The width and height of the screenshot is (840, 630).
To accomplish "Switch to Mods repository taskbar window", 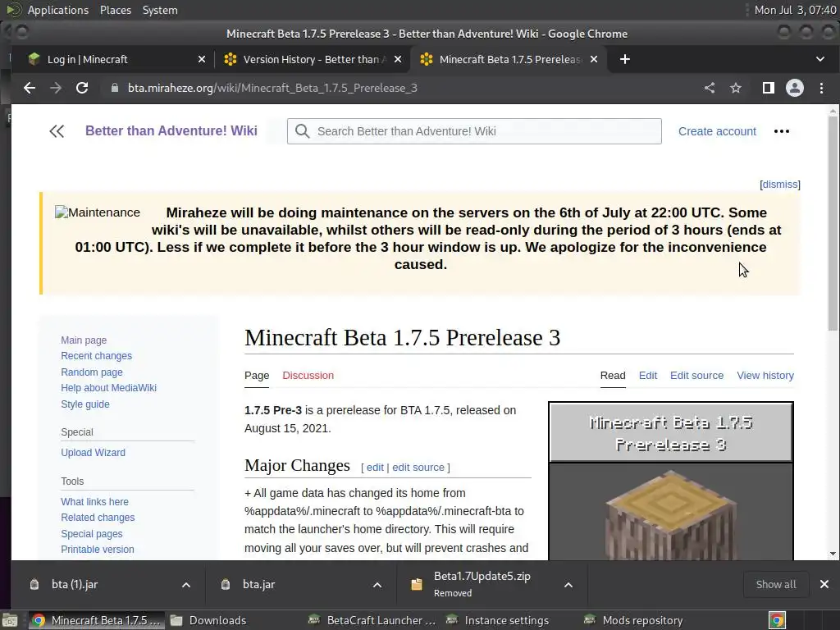I will [643, 620].
